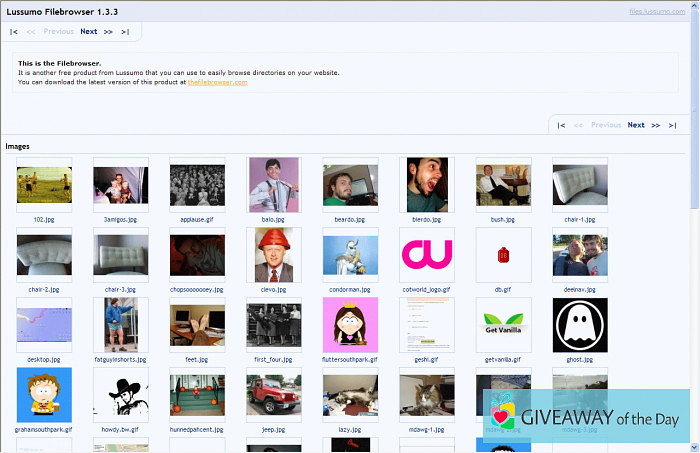Select the cotworld_logo.gif thumbnail
The height and width of the screenshot is (453, 700).
[x=427, y=255]
